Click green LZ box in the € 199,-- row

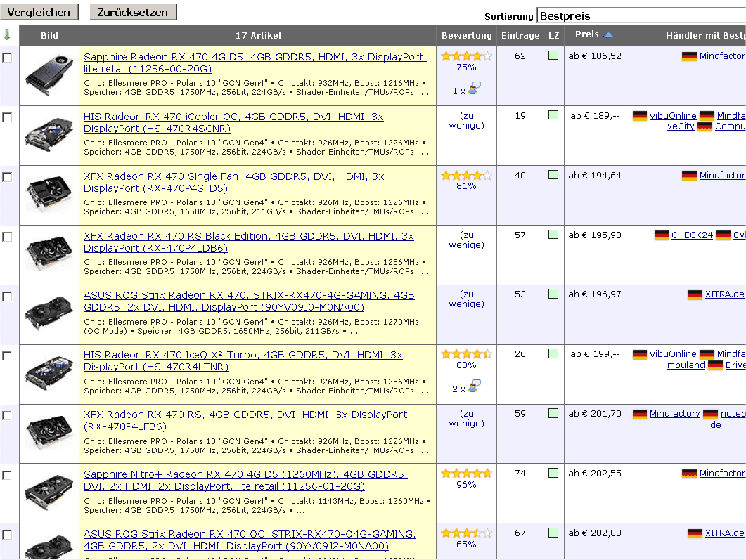[x=553, y=353]
